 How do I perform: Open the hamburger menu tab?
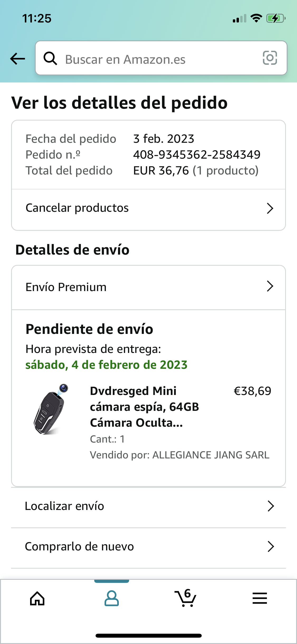[x=260, y=598]
